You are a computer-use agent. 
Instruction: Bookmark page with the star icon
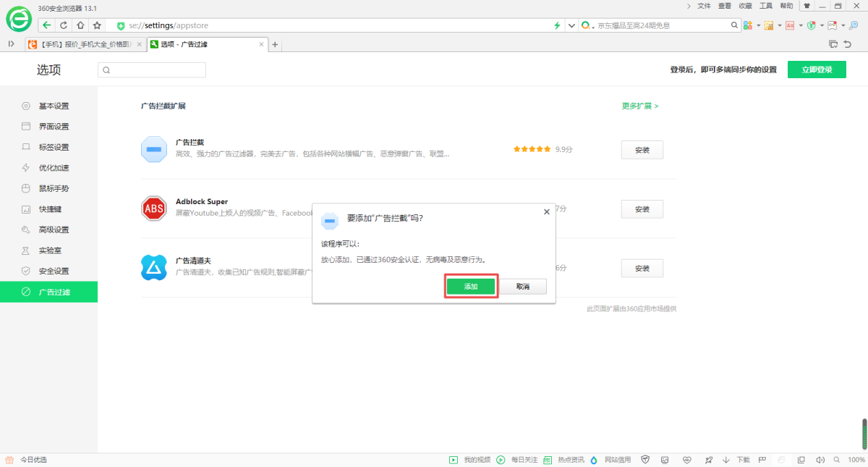tap(97, 25)
